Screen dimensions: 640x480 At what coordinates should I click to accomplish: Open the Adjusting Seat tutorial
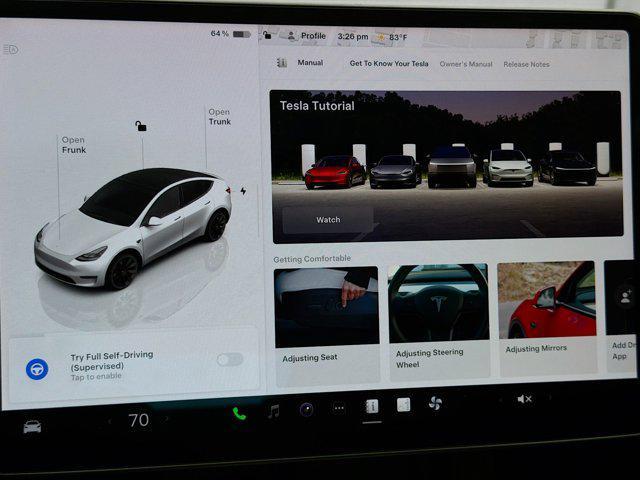(x=327, y=325)
